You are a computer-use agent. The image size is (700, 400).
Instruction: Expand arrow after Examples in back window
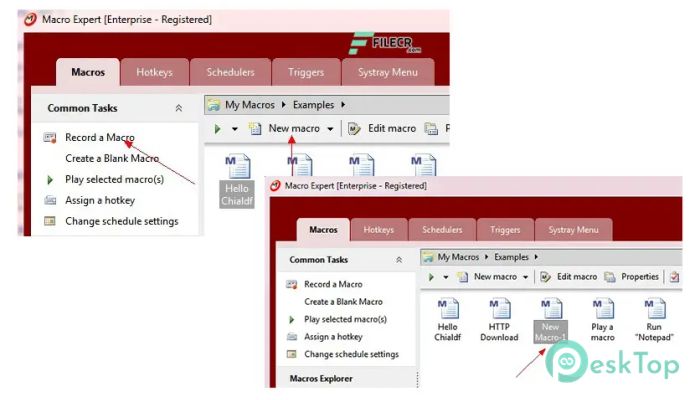click(x=343, y=105)
